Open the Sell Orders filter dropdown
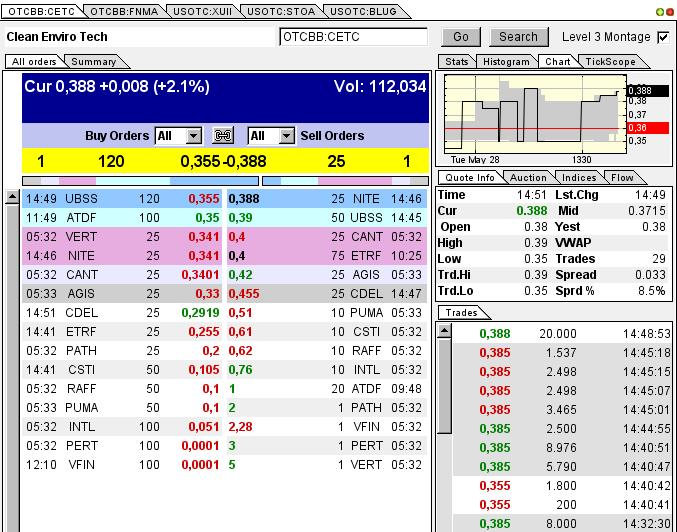 tap(286, 136)
